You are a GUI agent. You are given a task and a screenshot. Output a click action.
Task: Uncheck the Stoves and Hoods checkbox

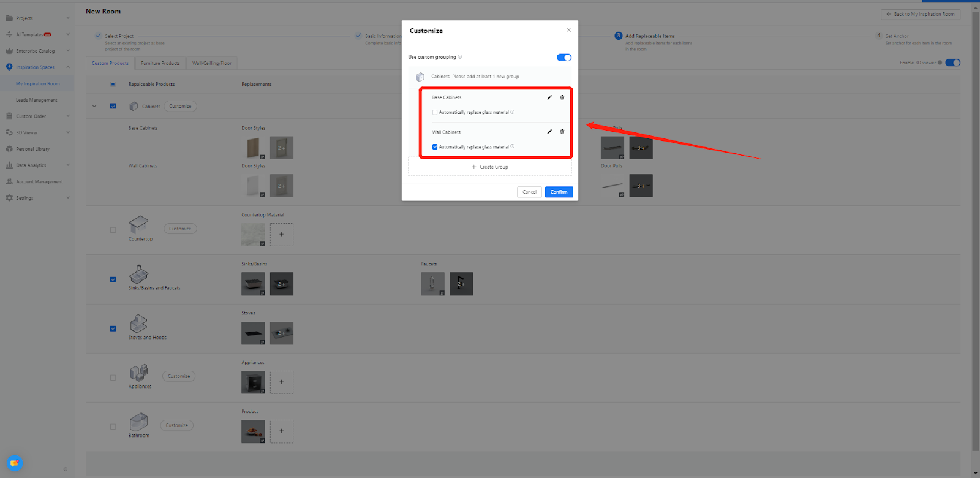click(113, 328)
